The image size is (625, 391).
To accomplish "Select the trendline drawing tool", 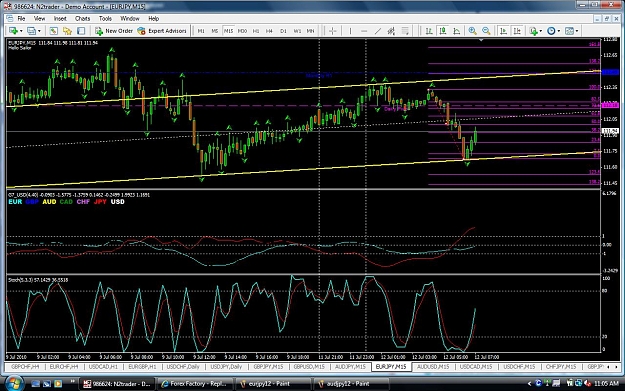I will 377,31.
